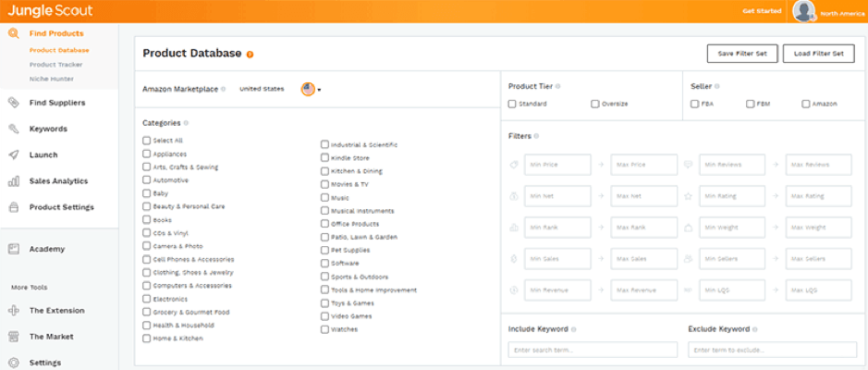
Task: Click the Sales Analytics chart icon
Action: pos(13,181)
